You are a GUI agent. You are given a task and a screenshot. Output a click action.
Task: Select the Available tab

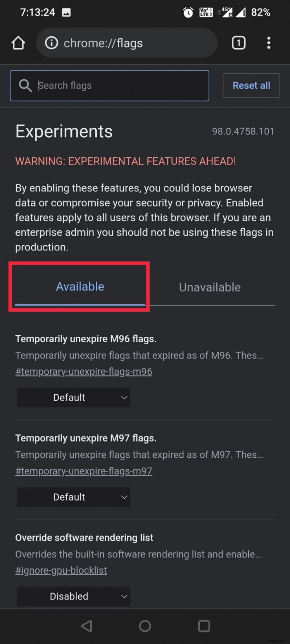[x=80, y=286]
